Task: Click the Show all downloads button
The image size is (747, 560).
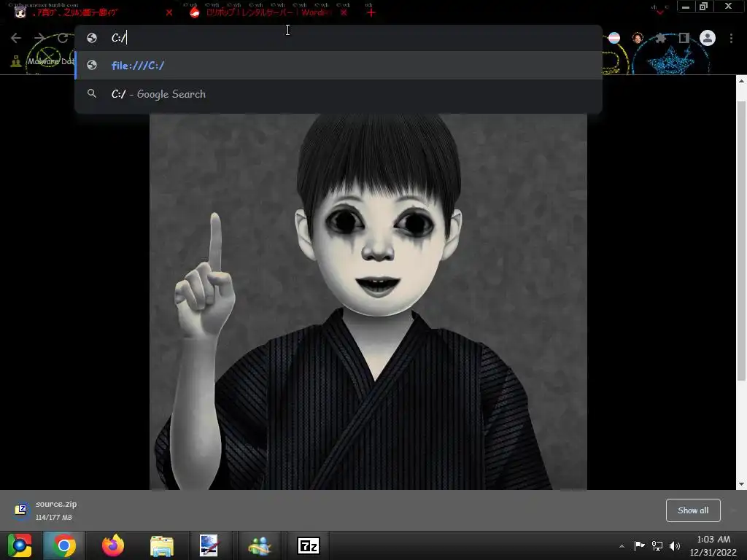Action: point(693,510)
